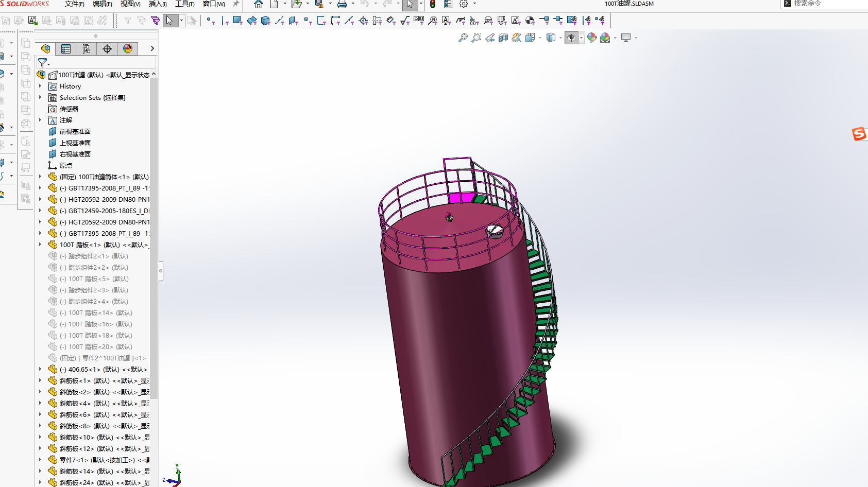868x487 pixels.
Task: Open the View Orientation icon
Action: point(530,38)
